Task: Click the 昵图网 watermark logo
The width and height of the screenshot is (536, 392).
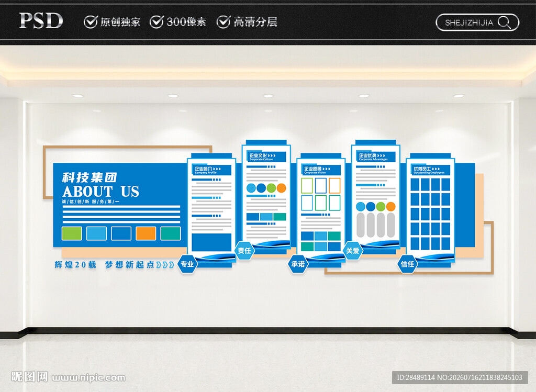Action: pos(30,377)
